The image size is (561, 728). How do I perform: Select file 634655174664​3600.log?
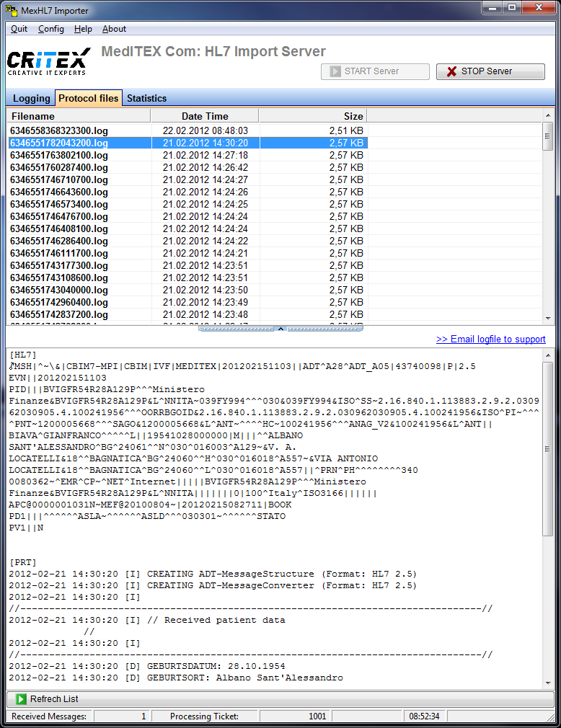(59, 192)
